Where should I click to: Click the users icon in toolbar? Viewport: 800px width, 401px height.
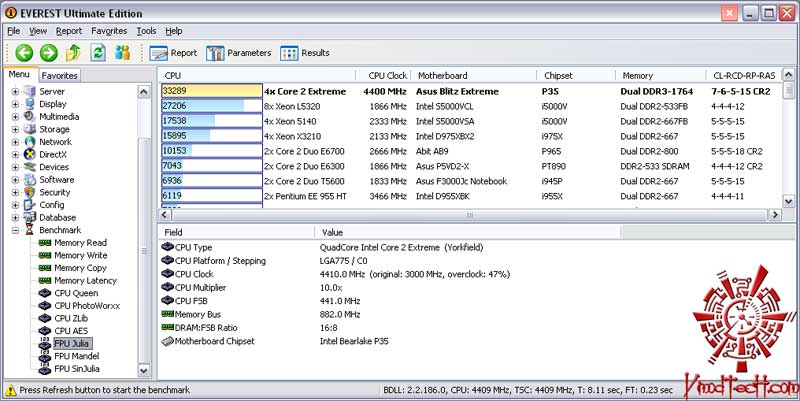tap(122, 53)
